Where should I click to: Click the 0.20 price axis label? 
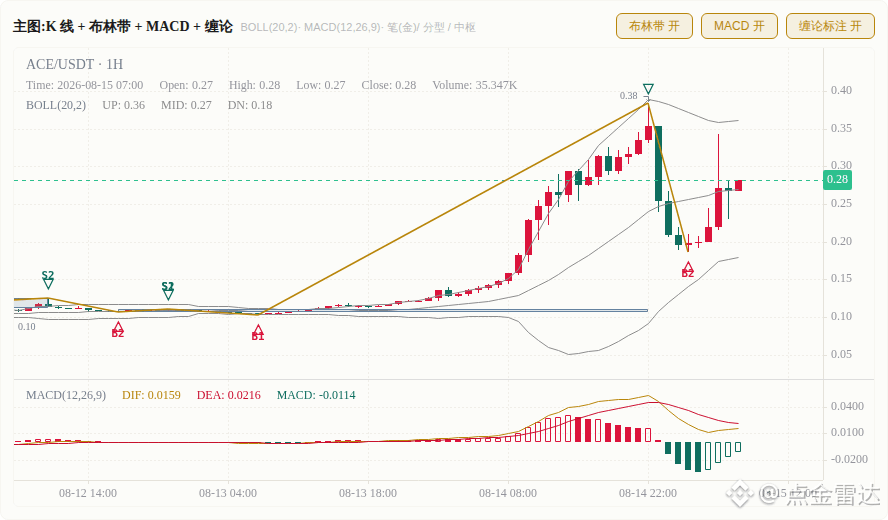(x=841, y=241)
